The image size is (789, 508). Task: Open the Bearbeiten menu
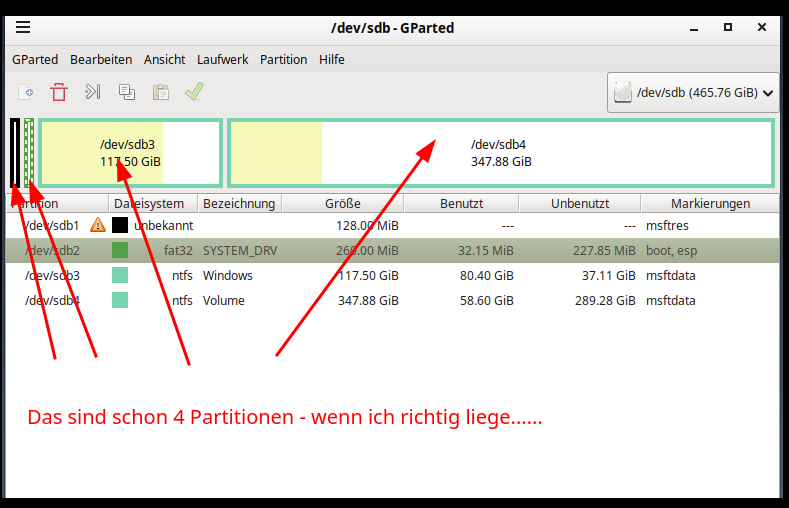[x=101, y=59]
